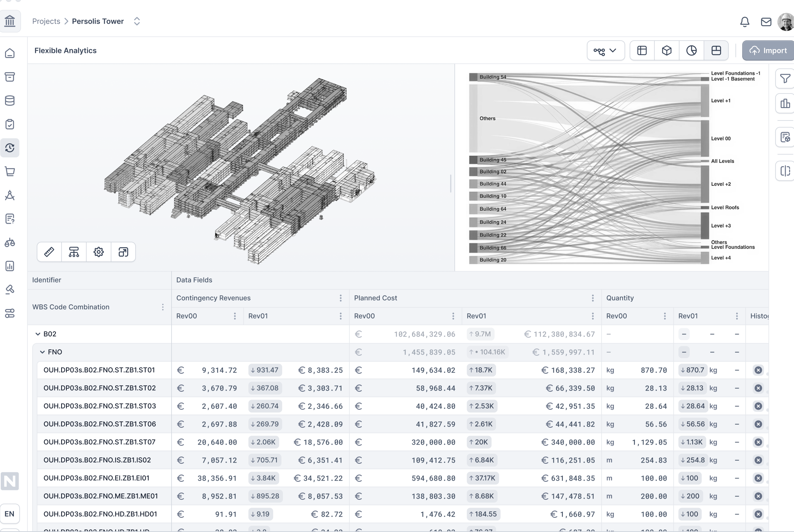Viewport: 794px width, 532px height.
Task: Click Building 45 Sankey node
Action: pyautogui.click(x=473, y=160)
